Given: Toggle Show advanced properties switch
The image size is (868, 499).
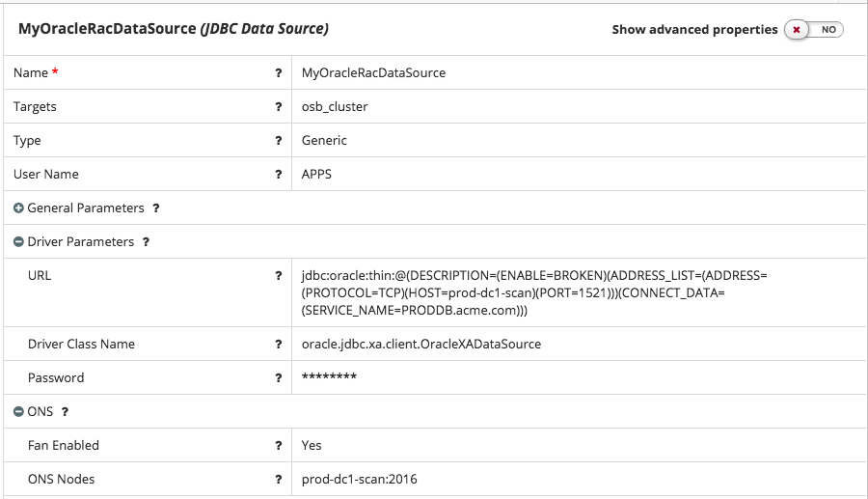Looking at the screenshot, I should click(814, 30).
